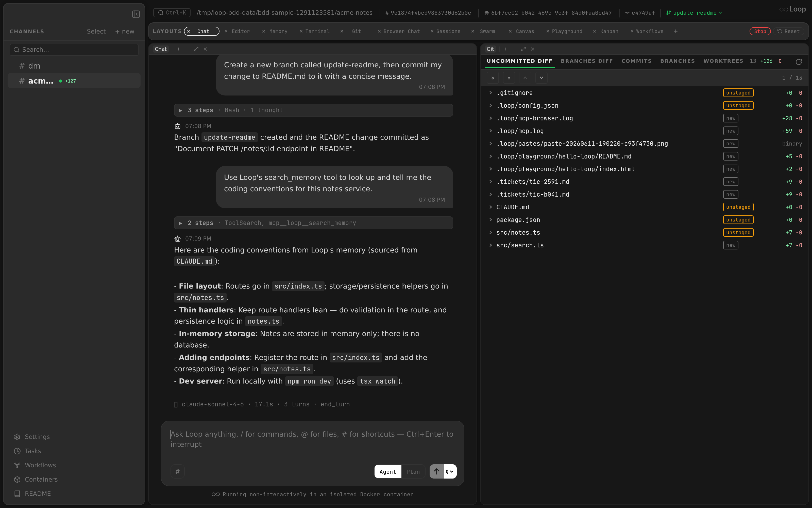Open the Ctrl+K search box
The image size is (812, 508).
click(x=172, y=13)
